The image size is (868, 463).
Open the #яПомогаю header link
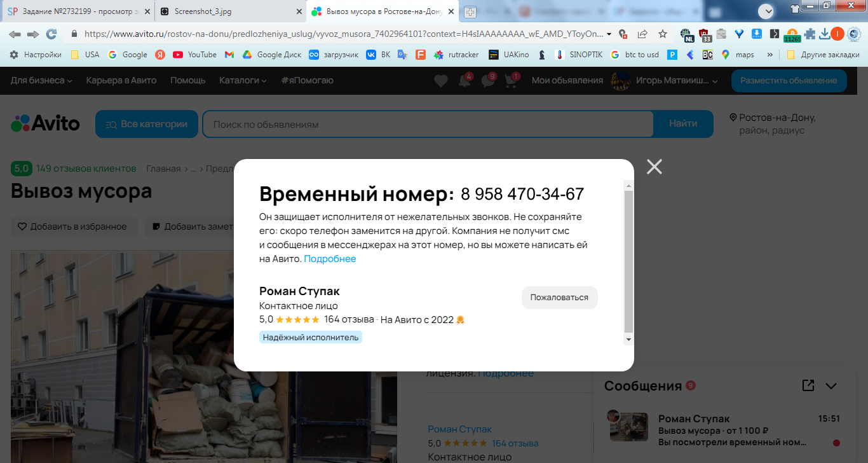307,80
